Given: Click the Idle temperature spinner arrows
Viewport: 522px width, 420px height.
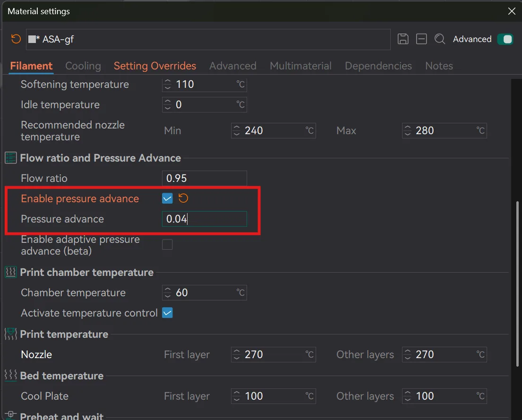Looking at the screenshot, I should click(x=168, y=104).
